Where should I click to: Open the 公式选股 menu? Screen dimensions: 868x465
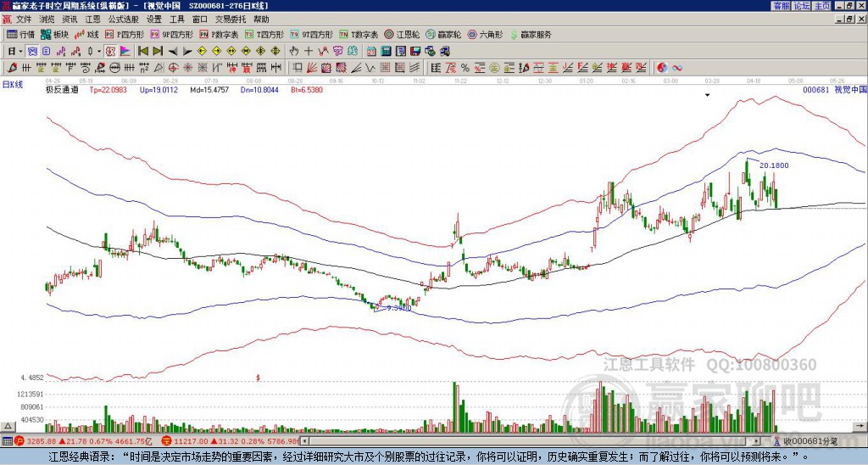[122, 19]
